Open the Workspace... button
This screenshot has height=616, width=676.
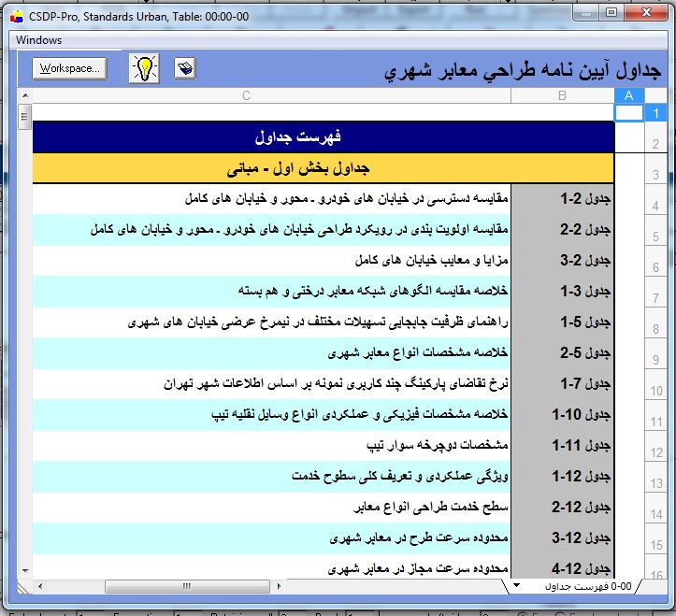pos(69,68)
